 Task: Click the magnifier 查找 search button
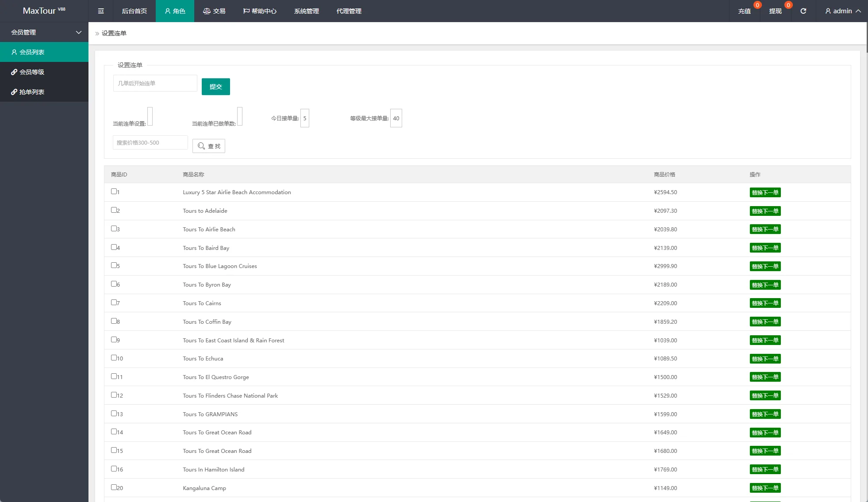point(208,146)
